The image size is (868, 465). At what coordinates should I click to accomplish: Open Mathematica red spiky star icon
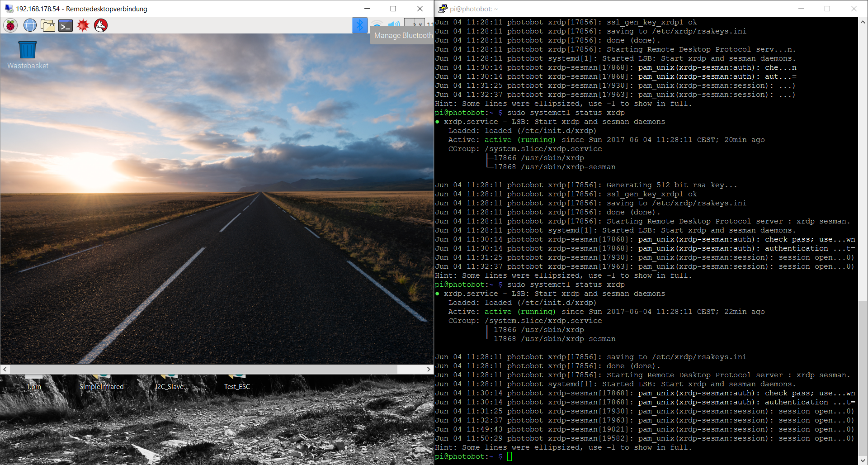pos(83,25)
